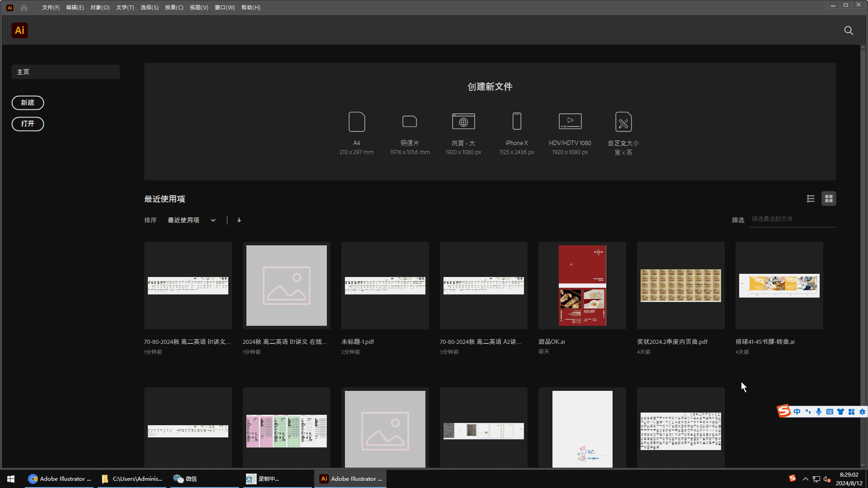
Task: Click the 打开 button
Action: pos(28,124)
